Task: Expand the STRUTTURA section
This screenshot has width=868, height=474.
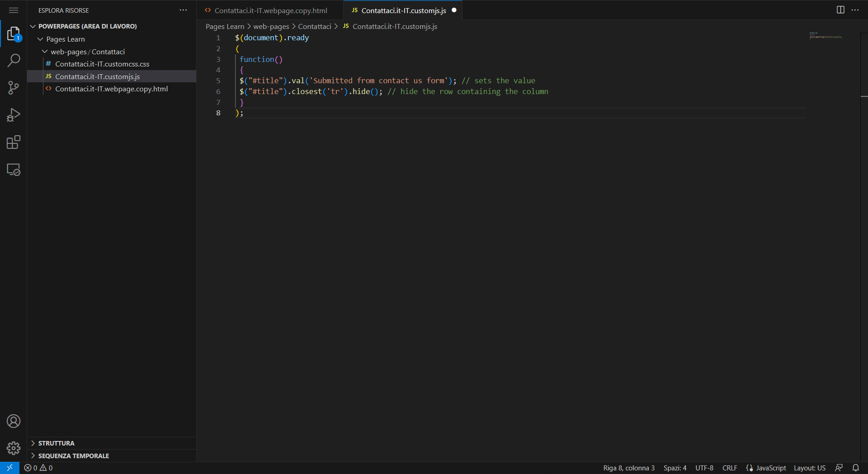Action: 56,443
